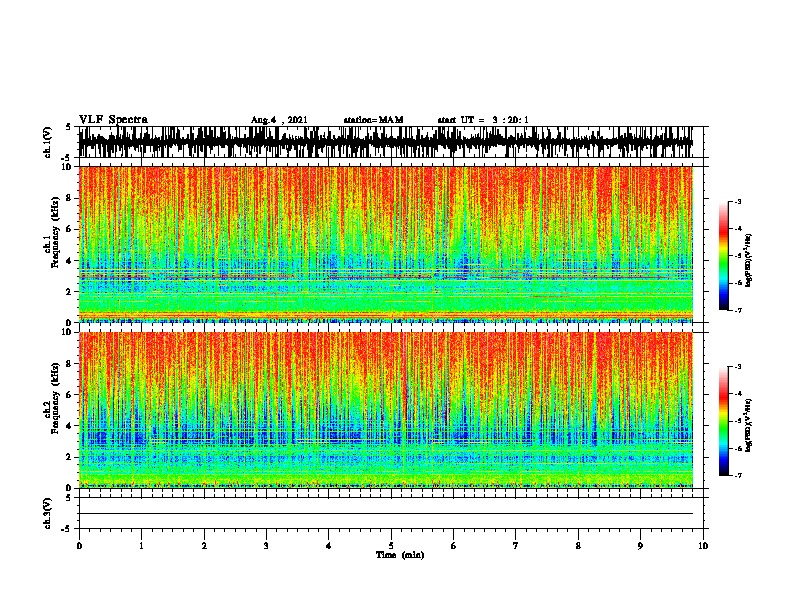Image resolution: width=792 pixels, height=612 pixels.
Task: Click the "5" tick on the ch.1(V) axis
Action: 68,127
